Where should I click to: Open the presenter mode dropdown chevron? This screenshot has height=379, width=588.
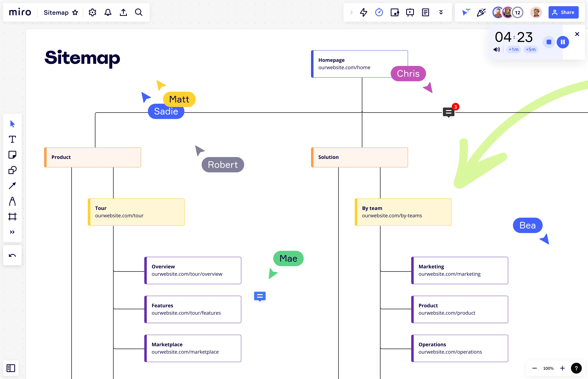[x=441, y=12]
